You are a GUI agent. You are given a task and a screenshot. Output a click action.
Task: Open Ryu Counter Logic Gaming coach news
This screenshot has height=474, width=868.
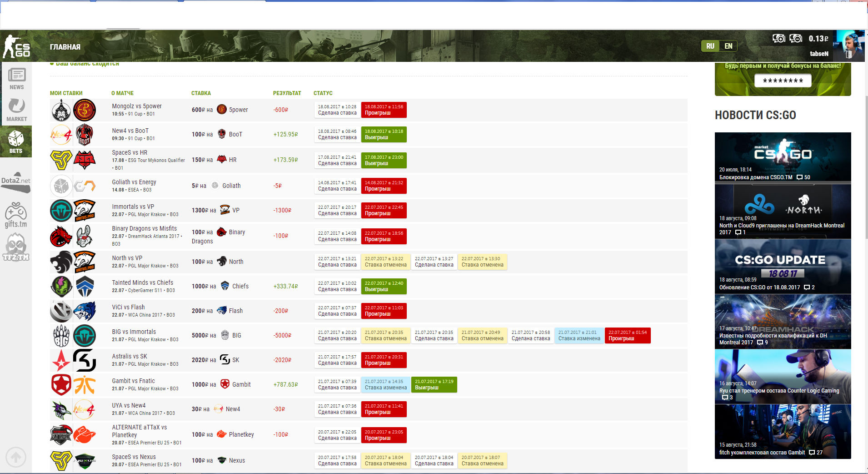tap(783, 377)
